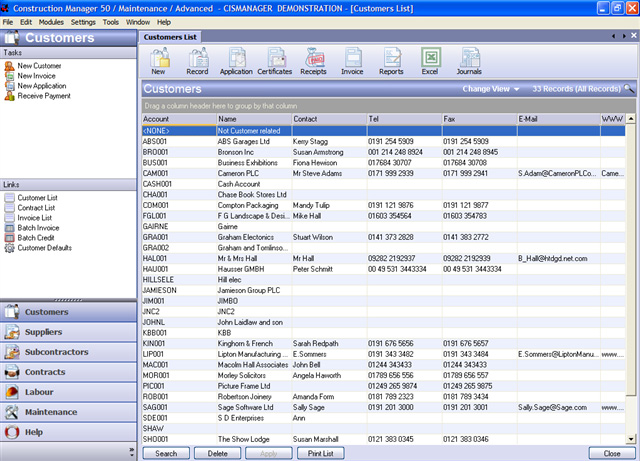Select the Hausser GMBH row
The width and height of the screenshot is (640, 461).
(383, 269)
